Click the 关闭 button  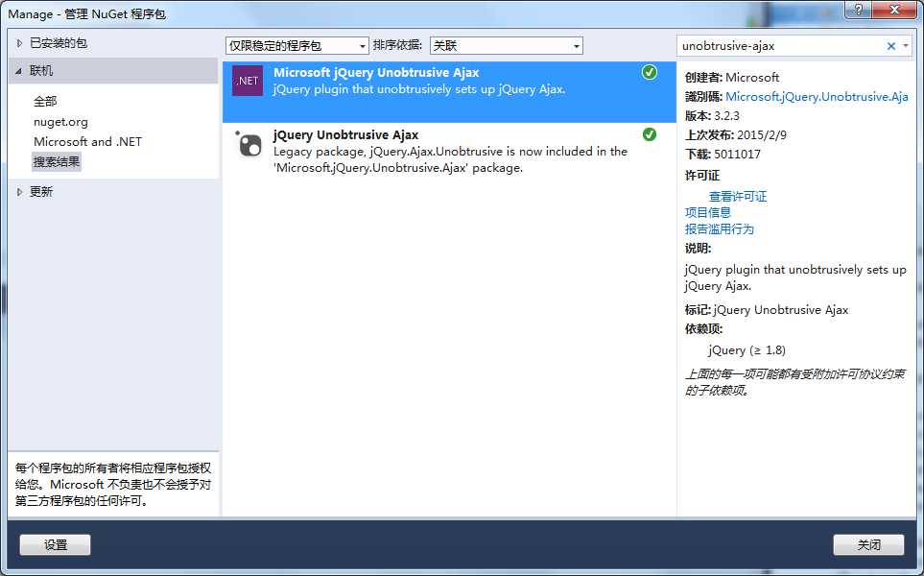coord(868,544)
